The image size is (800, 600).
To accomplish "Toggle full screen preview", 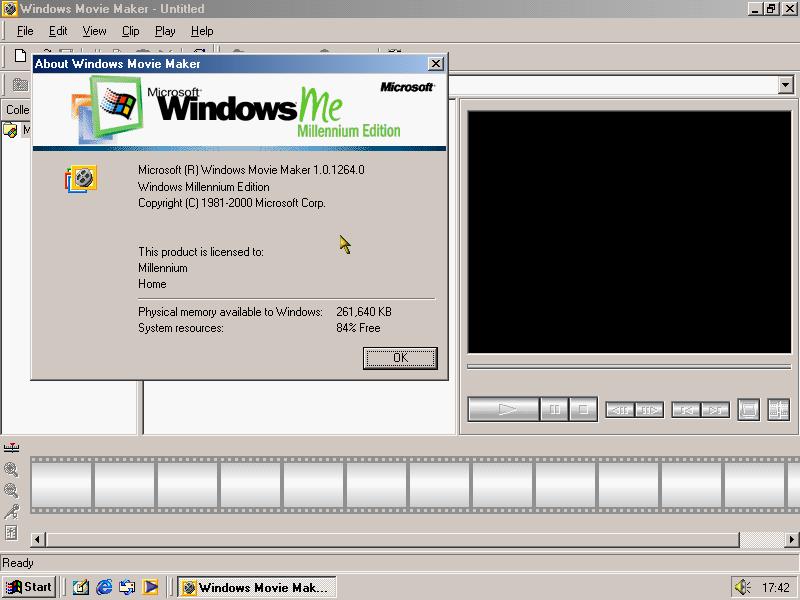I will pos(748,409).
